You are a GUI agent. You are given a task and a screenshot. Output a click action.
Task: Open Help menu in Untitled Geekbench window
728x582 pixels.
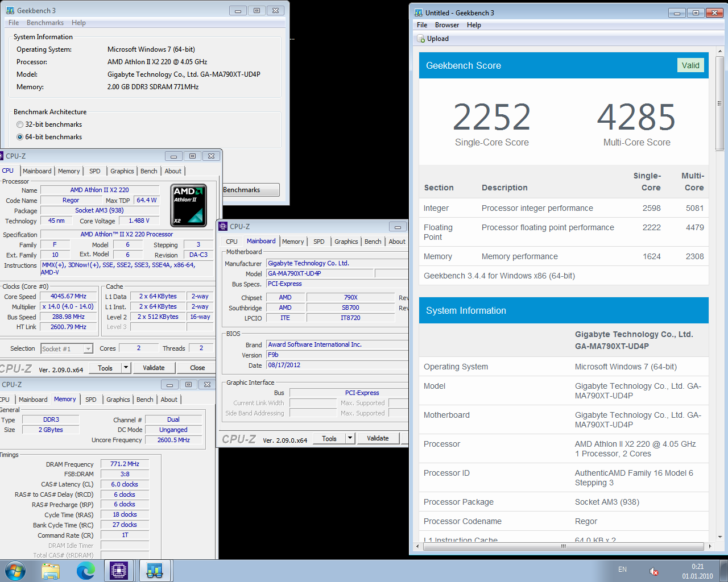(474, 25)
